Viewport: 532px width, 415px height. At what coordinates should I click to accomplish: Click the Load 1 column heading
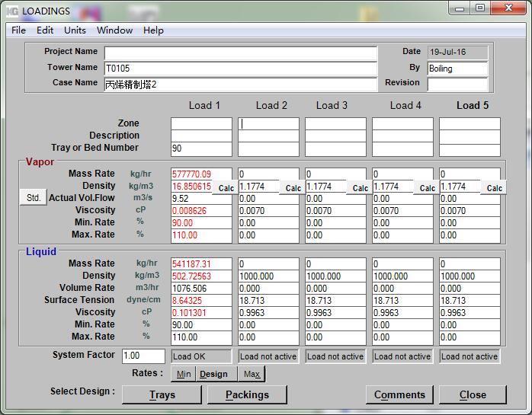(x=204, y=105)
